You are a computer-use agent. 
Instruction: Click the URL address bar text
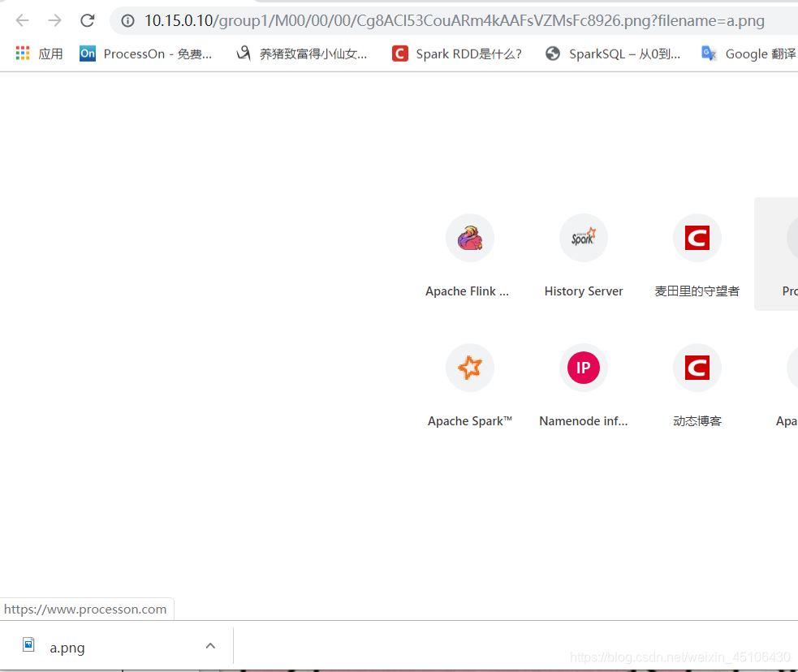click(x=454, y=20)
